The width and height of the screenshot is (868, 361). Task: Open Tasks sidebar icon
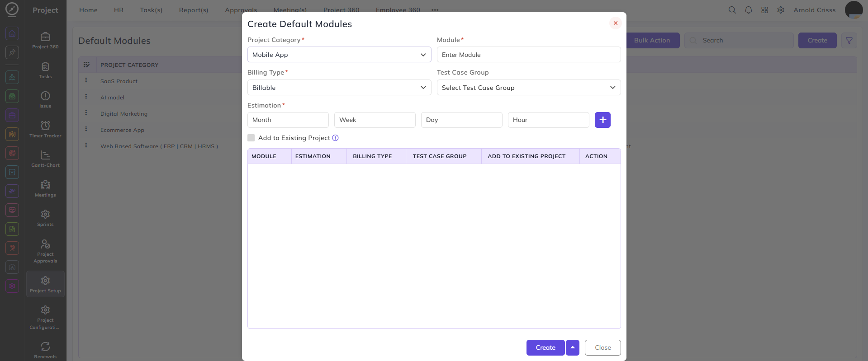coord(45,67)
